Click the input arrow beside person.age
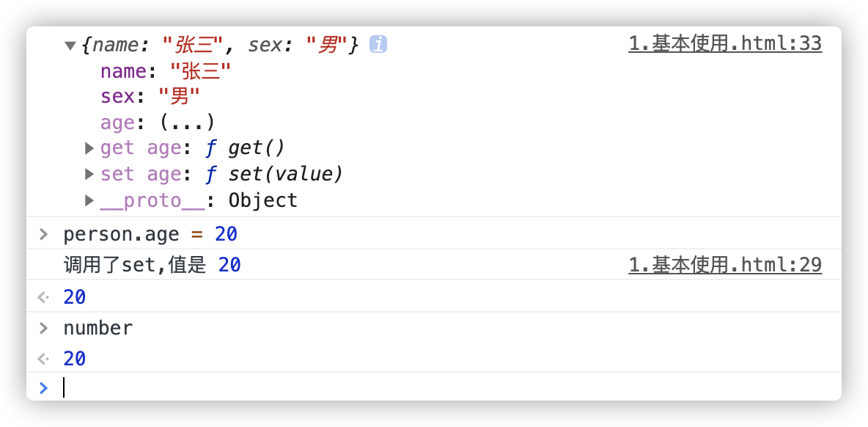Screen dimensions: 868x427 click(43, 235)
